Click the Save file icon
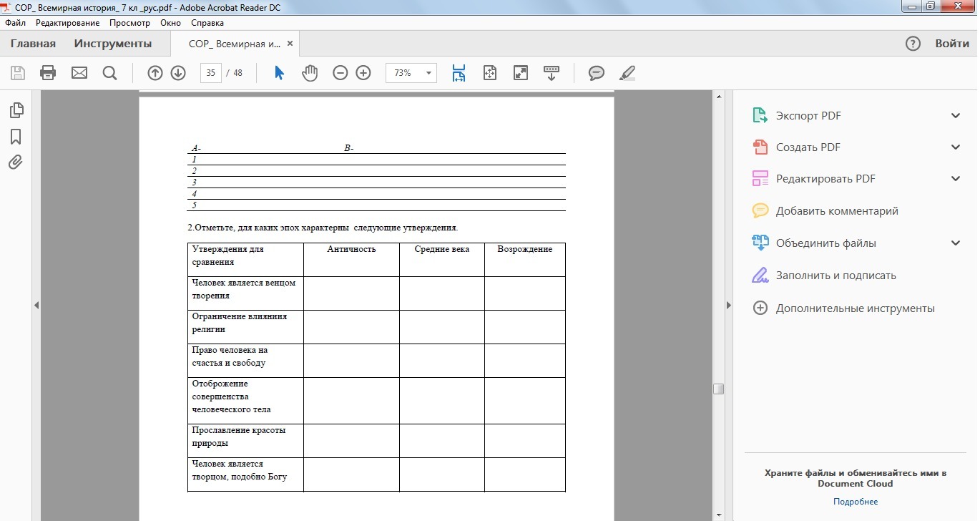The image size is (980, 521). click(18, 73)
